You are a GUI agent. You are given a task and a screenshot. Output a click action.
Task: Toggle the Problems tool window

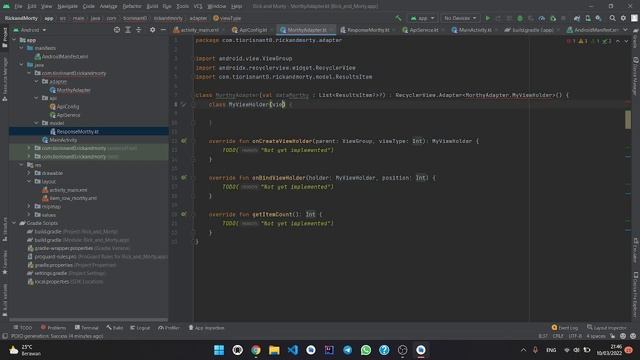coord(53,327)
